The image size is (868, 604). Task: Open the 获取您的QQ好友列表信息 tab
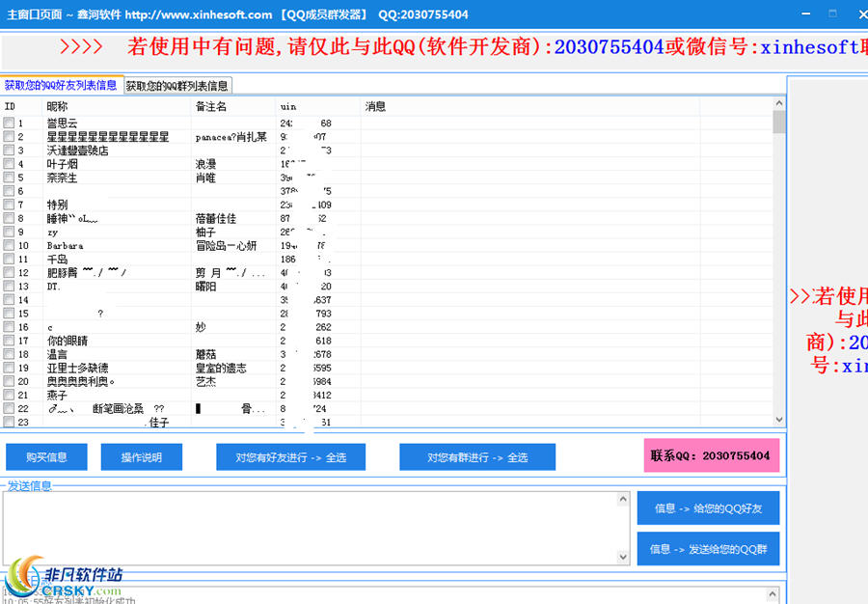click(x=61, y=85)
